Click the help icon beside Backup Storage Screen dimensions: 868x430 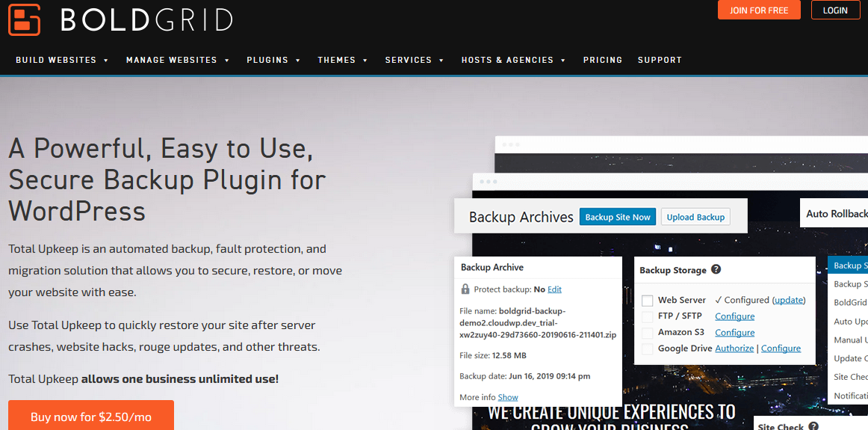(716, 270)
